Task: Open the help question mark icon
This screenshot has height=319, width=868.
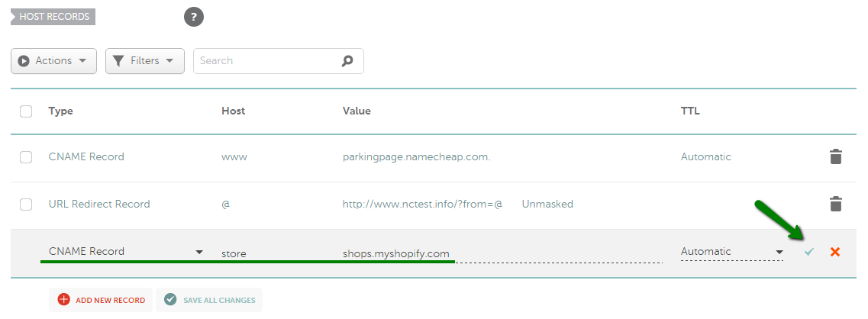Action: click(194, 17)
